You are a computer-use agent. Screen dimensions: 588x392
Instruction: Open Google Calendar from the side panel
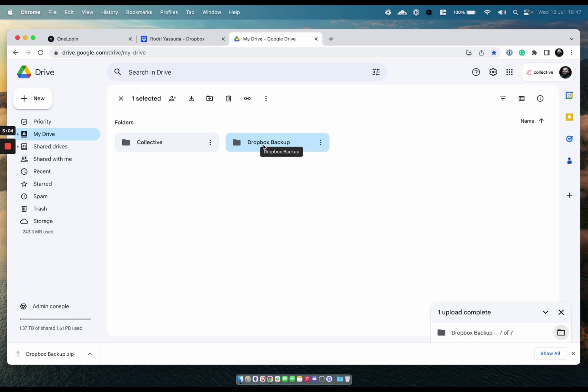pos(569,95)
